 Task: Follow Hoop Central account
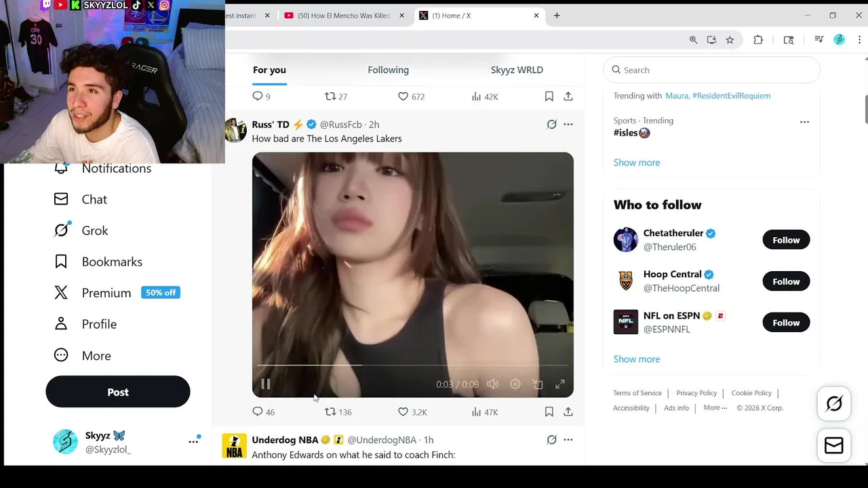(x=786, y=281)
